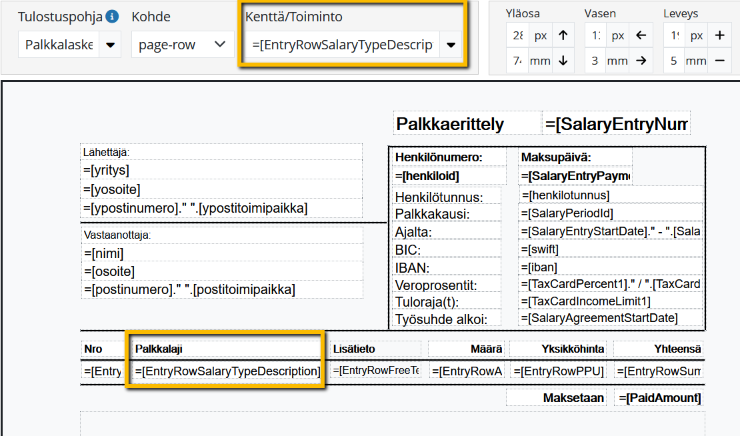Click the Tulostuspohja info icon
This screenshot has width=740, height=436.
tap(113, 17)
